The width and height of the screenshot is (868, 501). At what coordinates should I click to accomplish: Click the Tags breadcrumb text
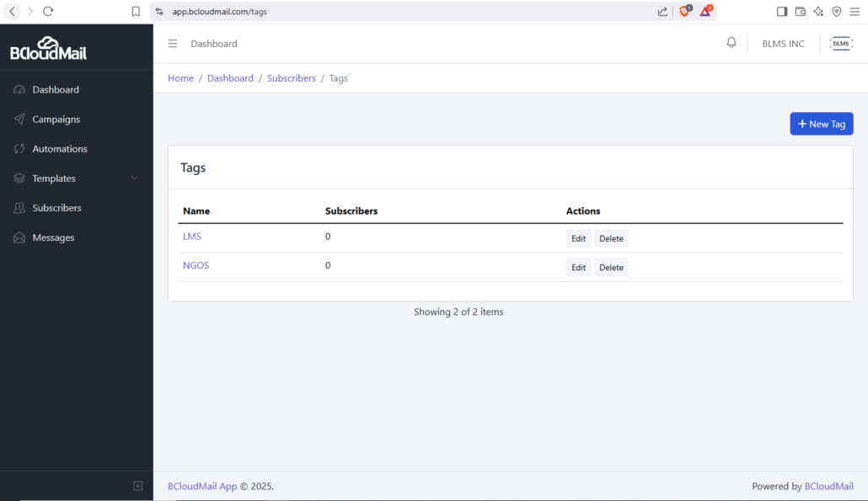tap(338, 78)
